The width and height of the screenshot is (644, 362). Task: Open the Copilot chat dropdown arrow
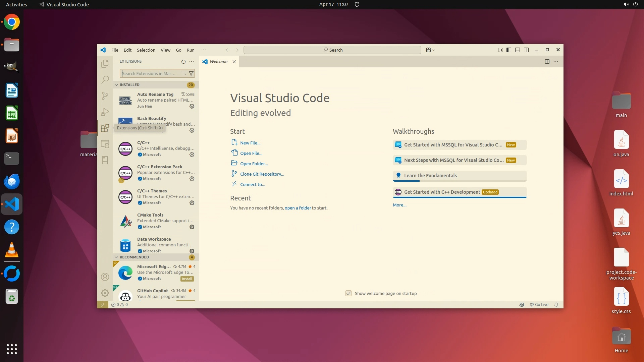434,50
